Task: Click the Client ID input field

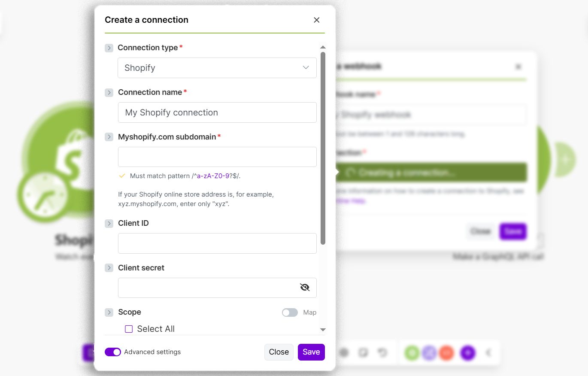Action: pyautogui.click(x=217, y=243)
